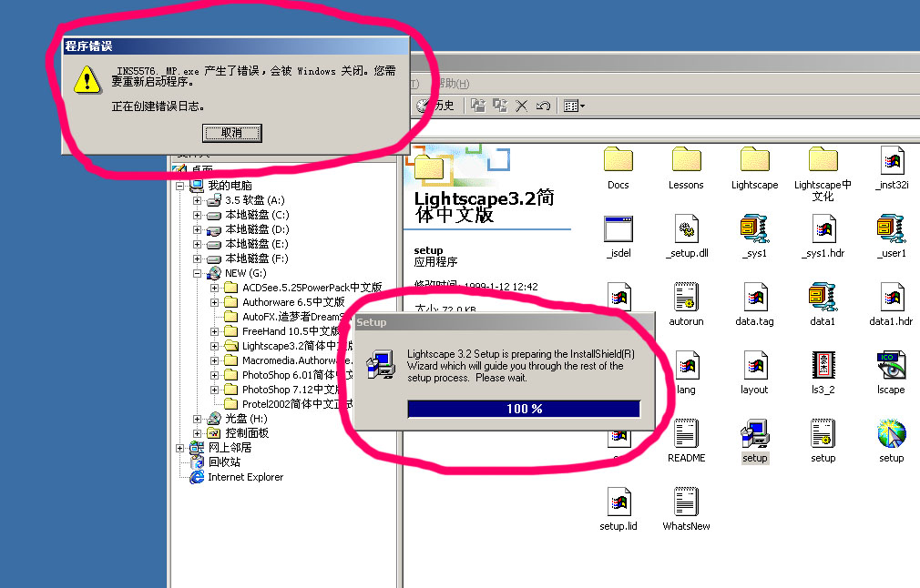The width and height of the screenshot is (920, 588).
Task: Expand the FreeHand 10.5中文版 folder node
Action: pyautogui.click(x=215, y=332)
